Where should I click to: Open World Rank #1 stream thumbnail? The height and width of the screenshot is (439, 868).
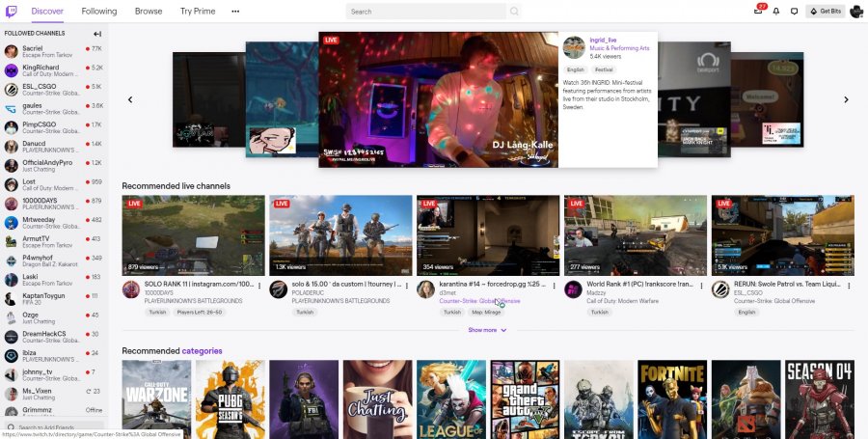point(636,235)
